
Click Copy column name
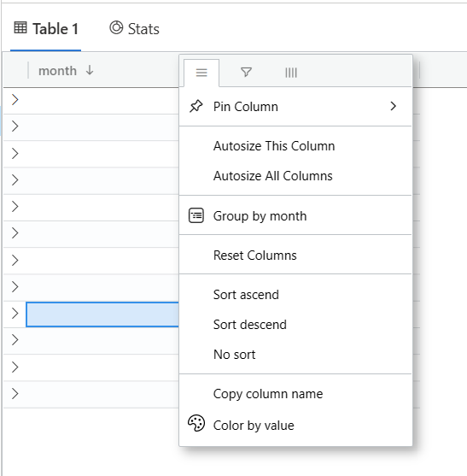[268, 394]
